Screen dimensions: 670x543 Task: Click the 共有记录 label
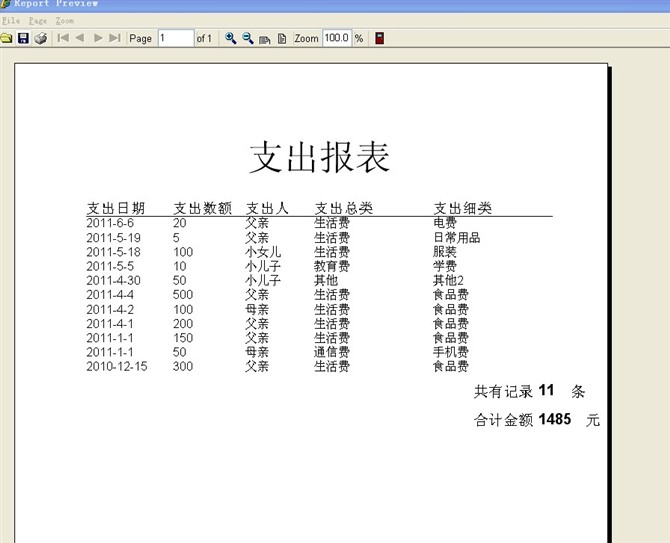[503, 391]
